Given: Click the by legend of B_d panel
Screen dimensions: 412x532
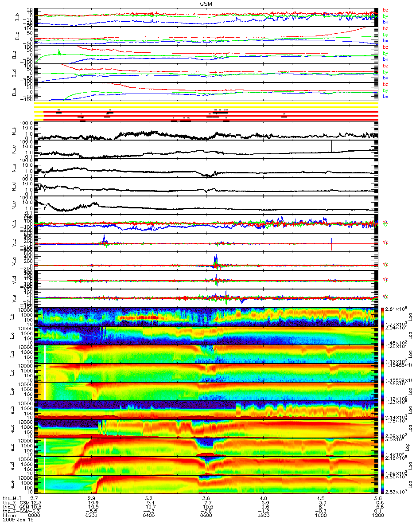Looking at the screenshot, I should [385, 72].
